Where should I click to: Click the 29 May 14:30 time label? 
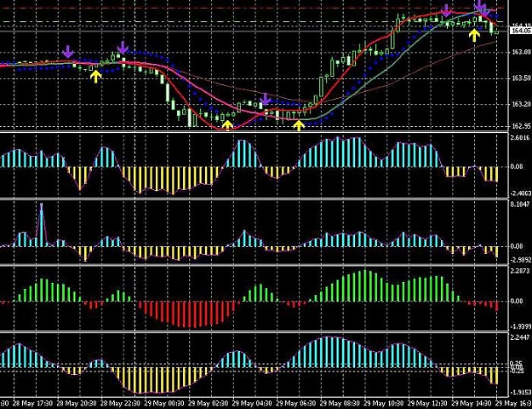click(x=471, y=404)
